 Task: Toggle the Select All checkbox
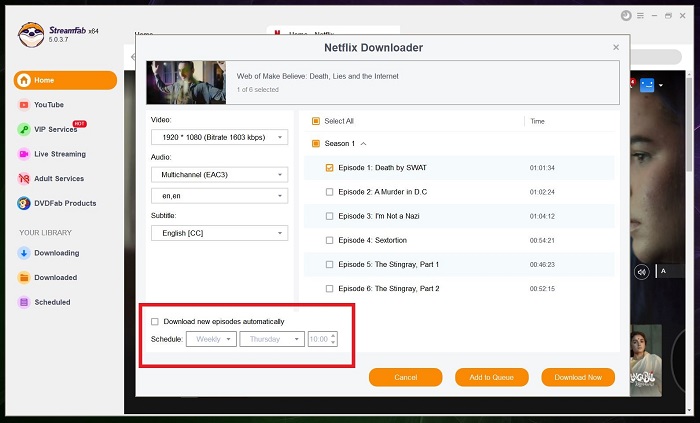pyautogui.click(x=316, y=121)
